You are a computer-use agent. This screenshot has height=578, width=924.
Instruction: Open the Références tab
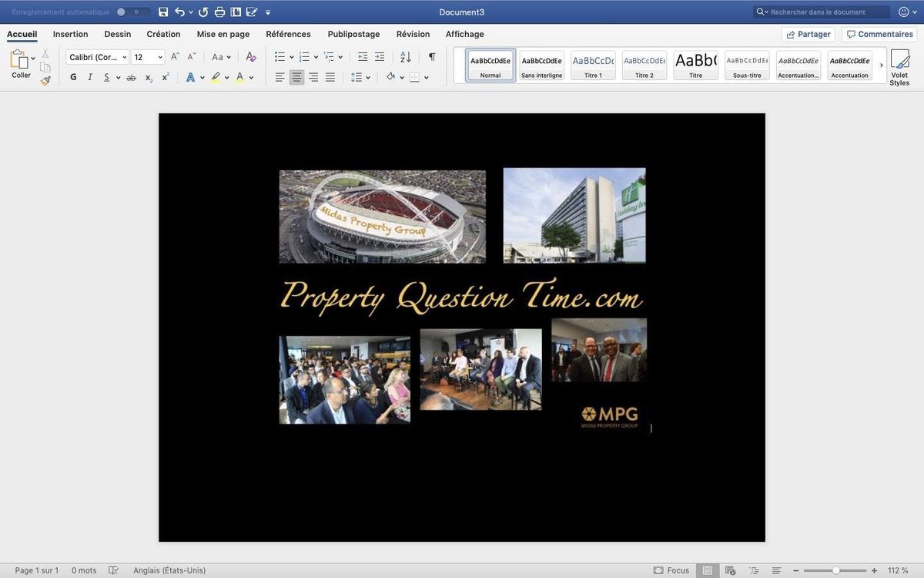coord(288,34)
